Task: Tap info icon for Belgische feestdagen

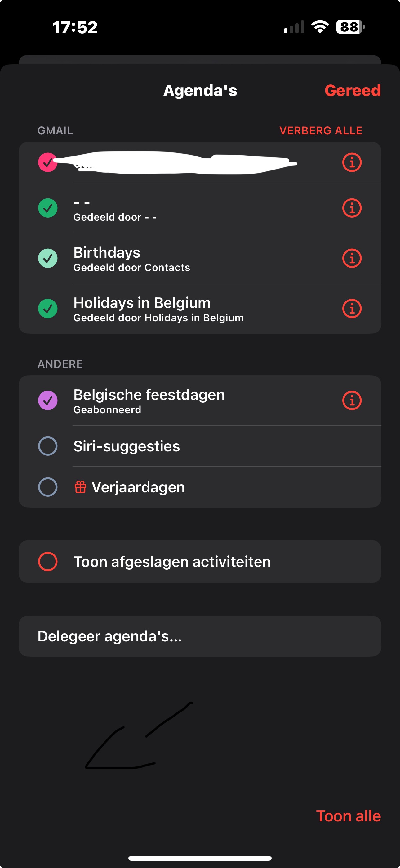Action: [352, 401]
